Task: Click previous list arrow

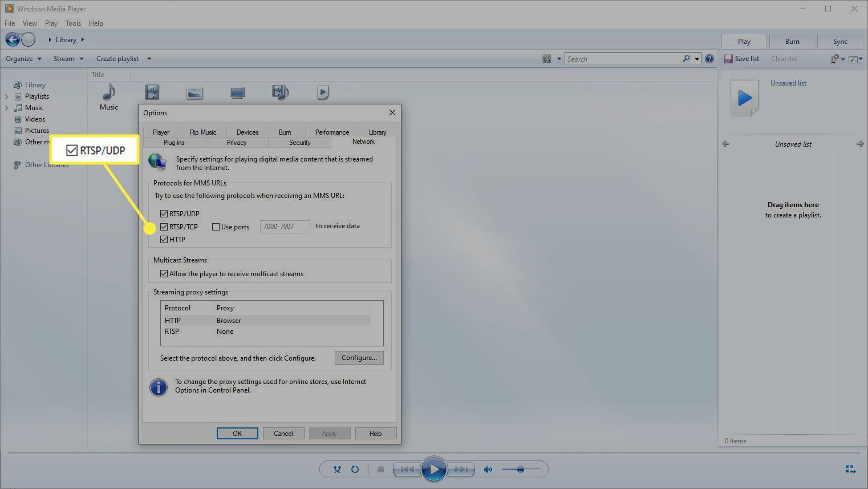Action: point(726,144)
